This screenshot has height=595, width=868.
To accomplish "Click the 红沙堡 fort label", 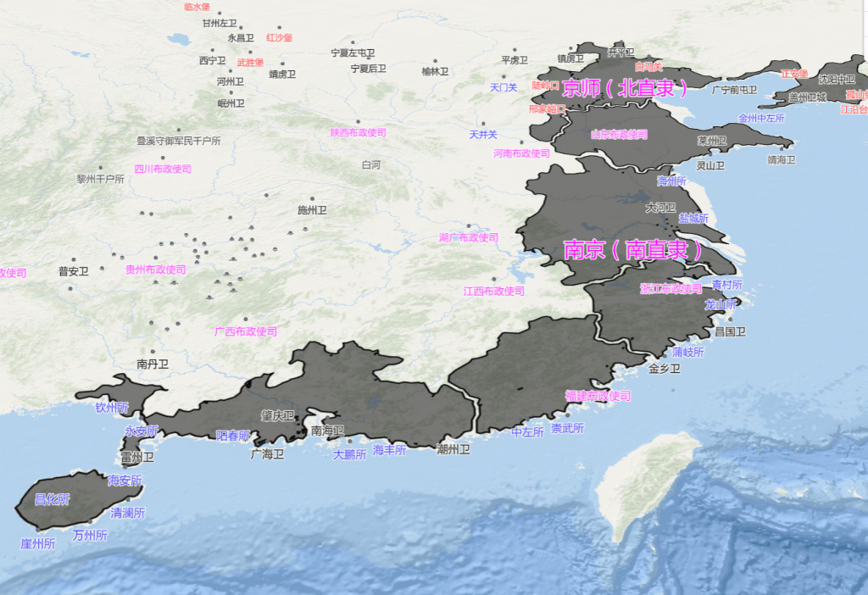I will tap(279, 37).
